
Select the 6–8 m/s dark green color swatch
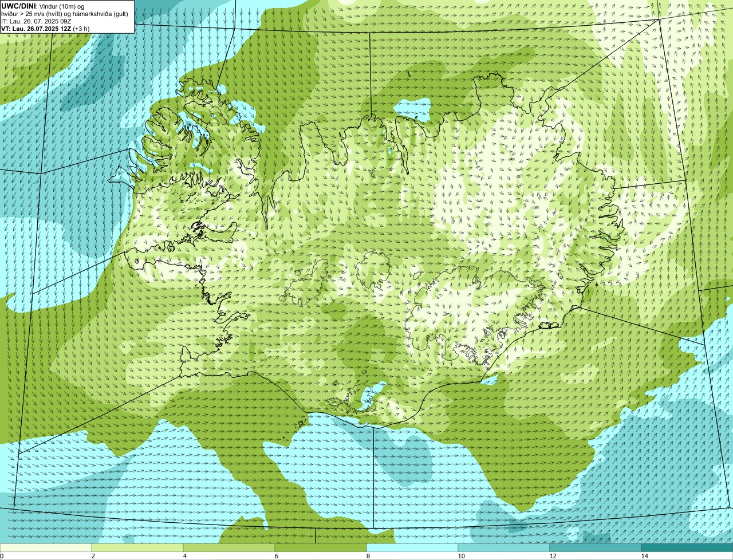pyautogui.click(x=321, y=547)
